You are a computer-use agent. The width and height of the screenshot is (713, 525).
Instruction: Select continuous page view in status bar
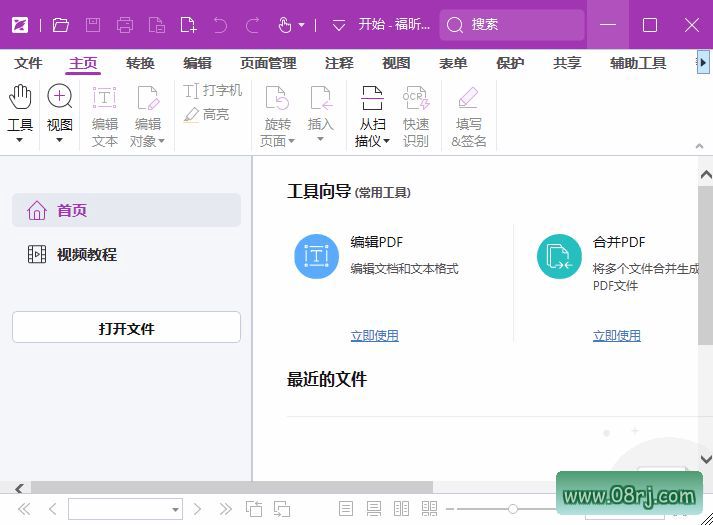374,509
